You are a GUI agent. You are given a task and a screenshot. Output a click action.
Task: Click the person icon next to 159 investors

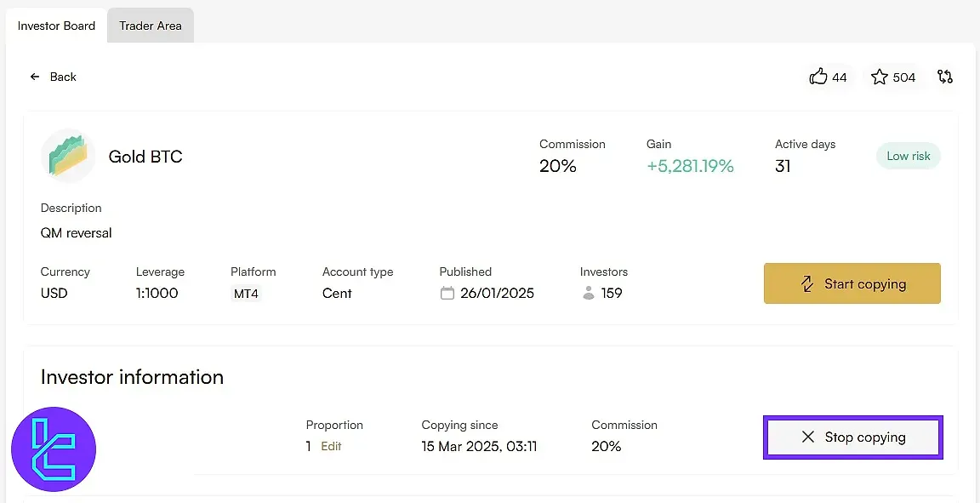tap(588, 294)
